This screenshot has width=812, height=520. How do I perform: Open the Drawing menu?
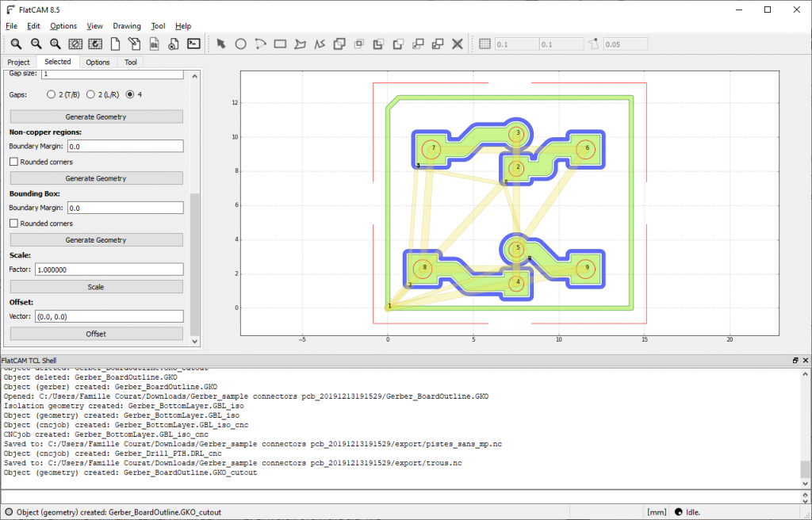(x=127, y=26)
